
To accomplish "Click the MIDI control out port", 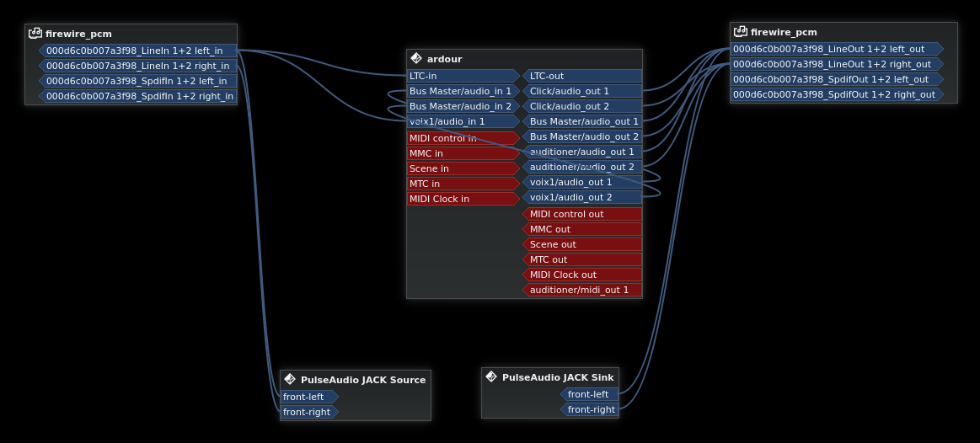I will coord(582,214).
